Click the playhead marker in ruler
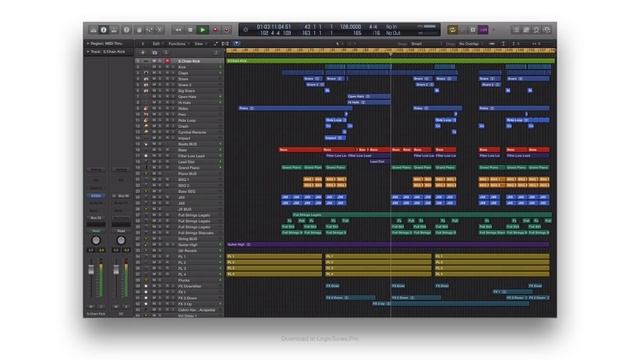 (391, 53)
